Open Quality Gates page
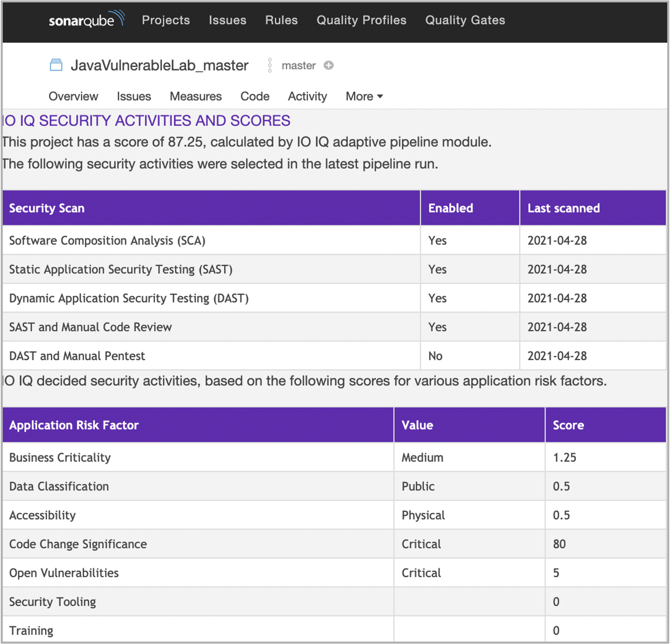This screenshot has height=644, width=670. coord(465,20)
